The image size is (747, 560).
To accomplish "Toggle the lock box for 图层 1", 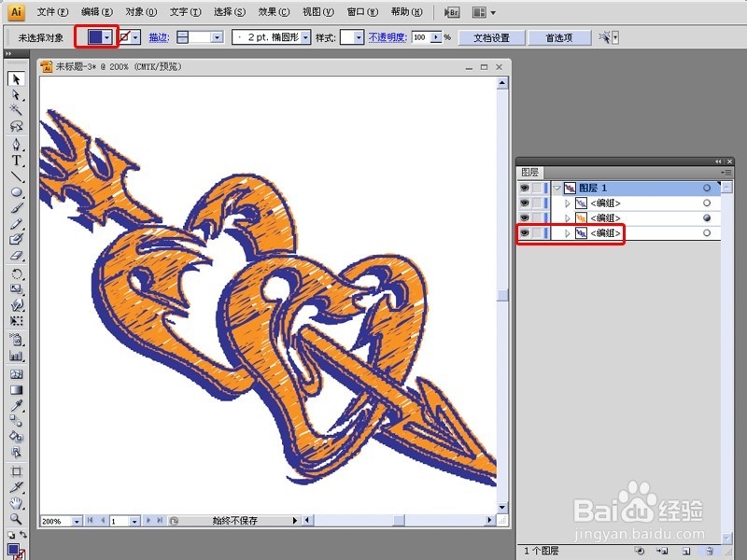I will click(536, 188).
